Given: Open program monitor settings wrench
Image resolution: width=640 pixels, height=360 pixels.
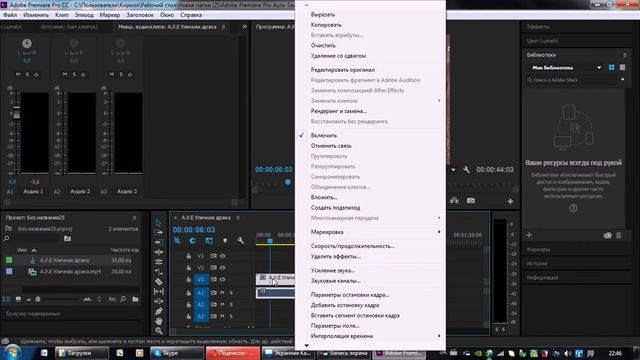Looking at the screenshot, I should pyautogui.click(x=466, y=169).
